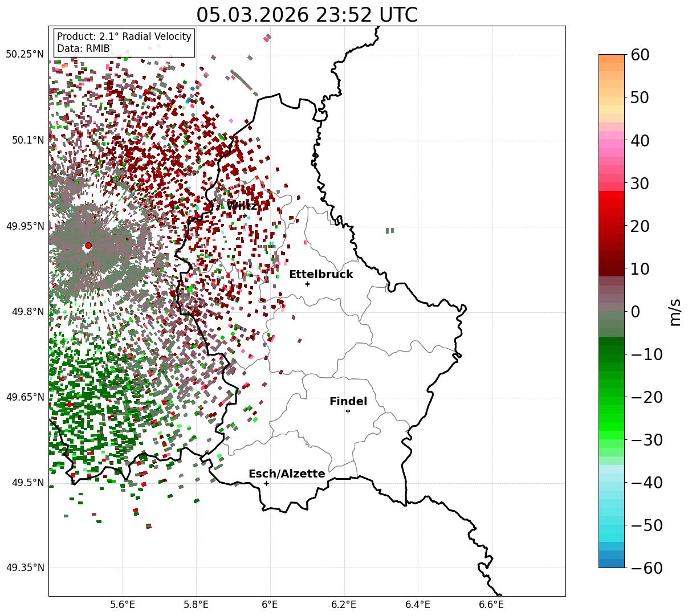Click the orange top colorbar segment
The width and height of the screenshot is (688, 616).
click(612, 59)
